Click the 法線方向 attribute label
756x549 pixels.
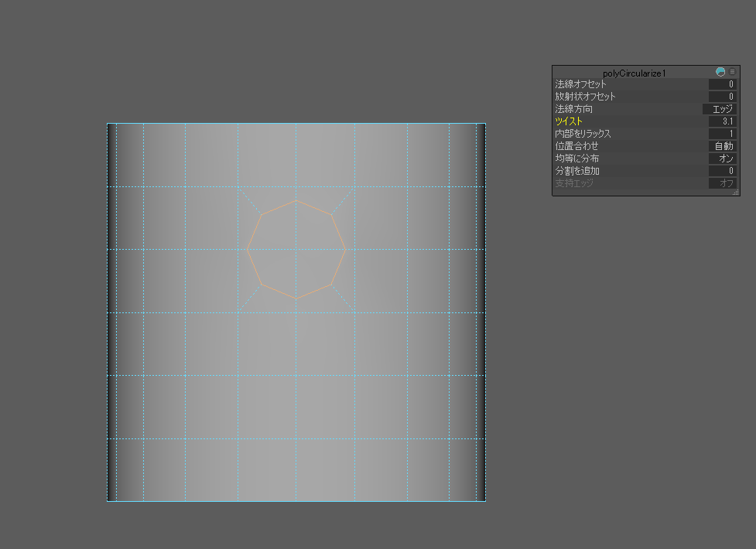pos(573,109)
